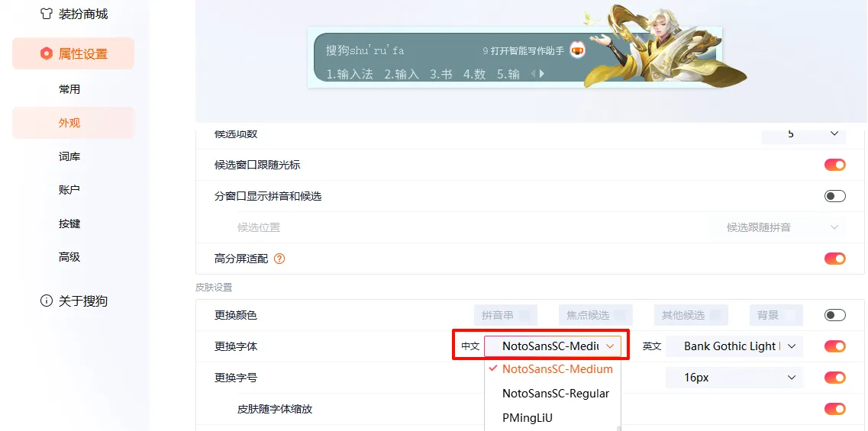The image size is (868, 431).
Task: Toggle 皮肤随字体缩放 switch
Action: click(x=834, y=409)
